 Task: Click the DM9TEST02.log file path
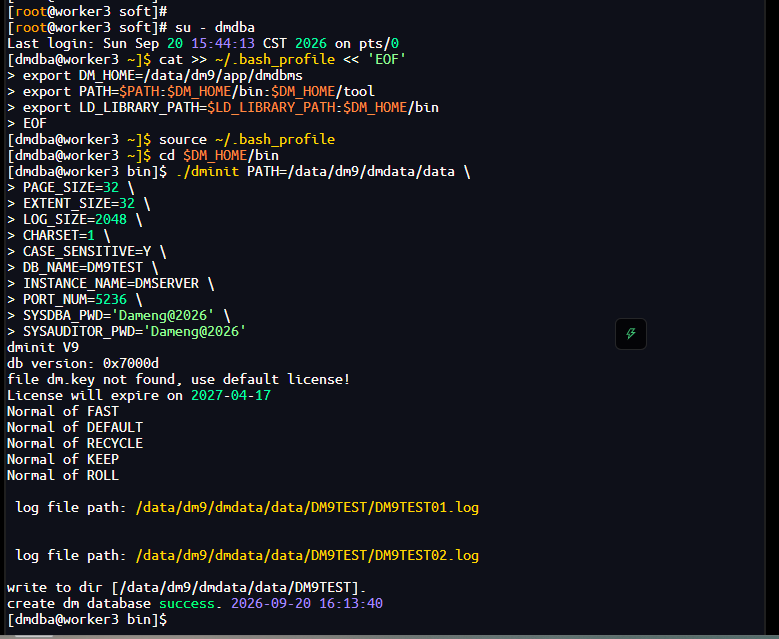[x=307, y=555]
